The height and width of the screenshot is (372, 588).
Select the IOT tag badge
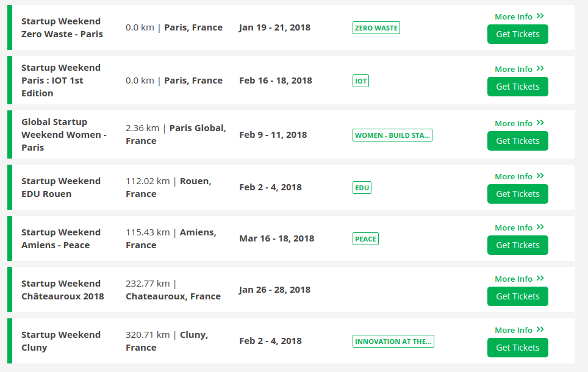(x=360, y=80)
